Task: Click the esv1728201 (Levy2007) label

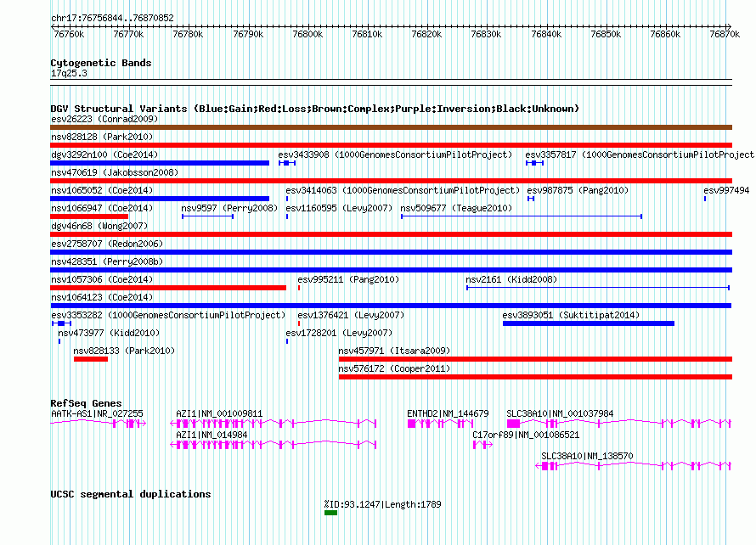Action: coord(339,333)
